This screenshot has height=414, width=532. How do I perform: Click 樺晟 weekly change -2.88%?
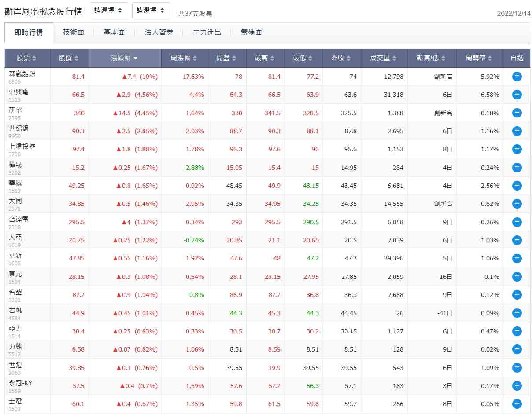(193, 168)
